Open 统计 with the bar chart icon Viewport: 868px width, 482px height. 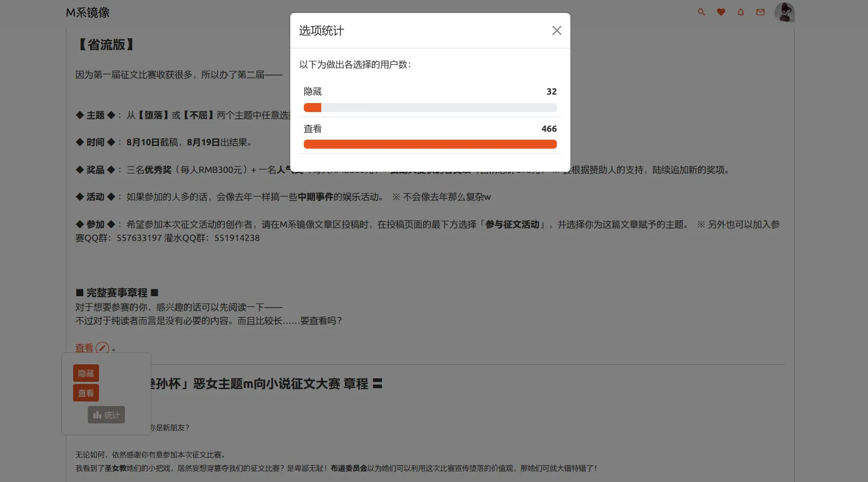pos(106,415)
